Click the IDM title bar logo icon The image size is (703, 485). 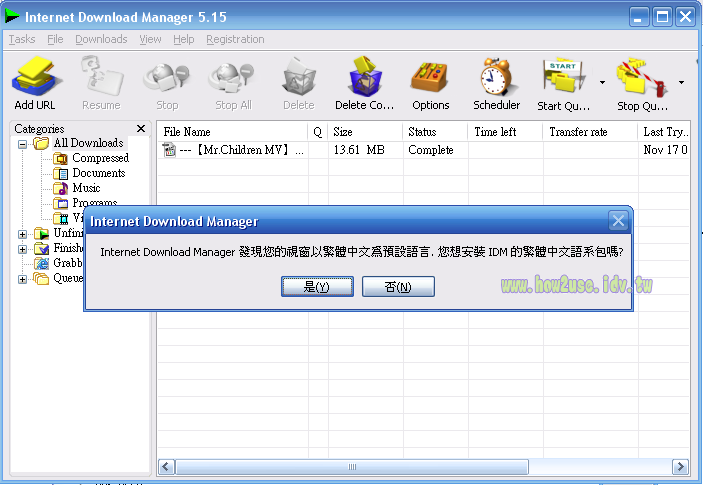pyautogui.click(x=12, y=16)
